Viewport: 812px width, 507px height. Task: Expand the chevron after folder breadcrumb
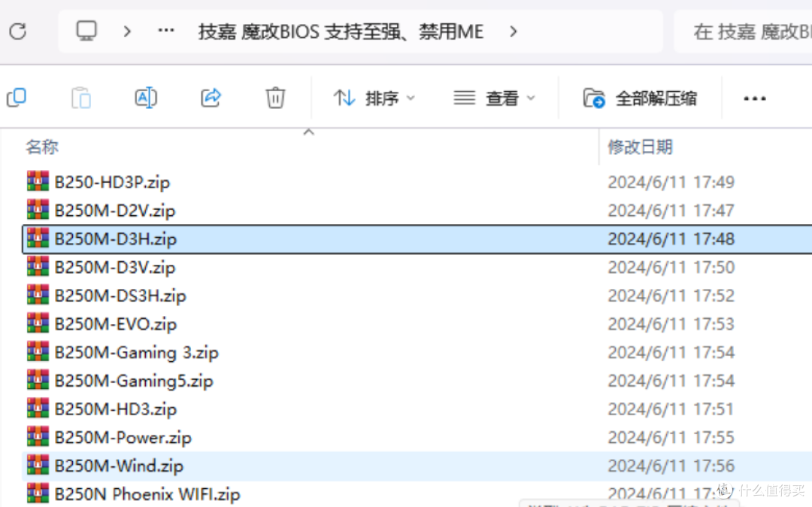pyautogui.click(x=514, y=32)
